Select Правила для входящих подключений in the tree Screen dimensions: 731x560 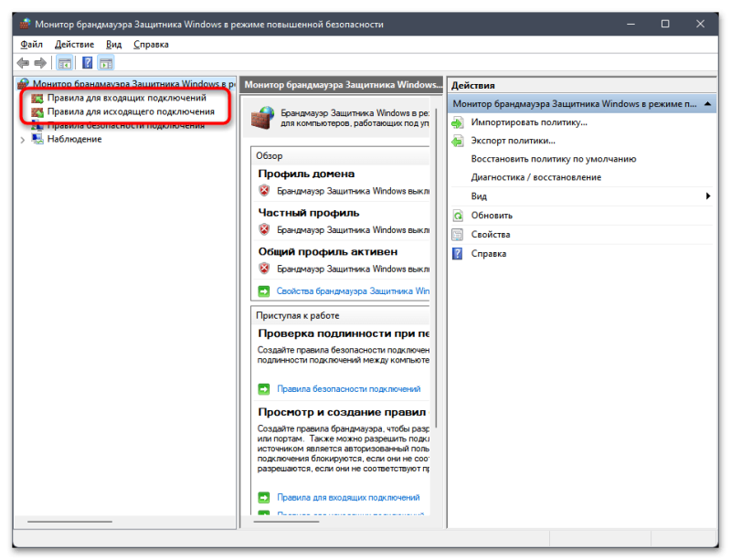click(x=126, y=98)
